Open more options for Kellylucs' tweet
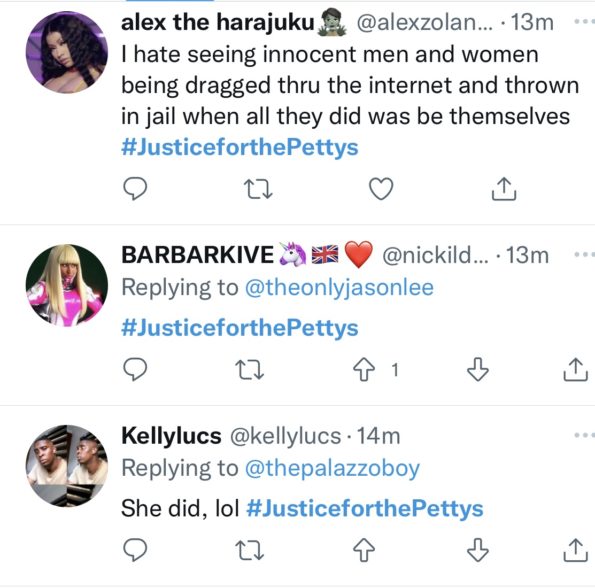The width and height of the screenshot is (595, 588). point(584,435)
